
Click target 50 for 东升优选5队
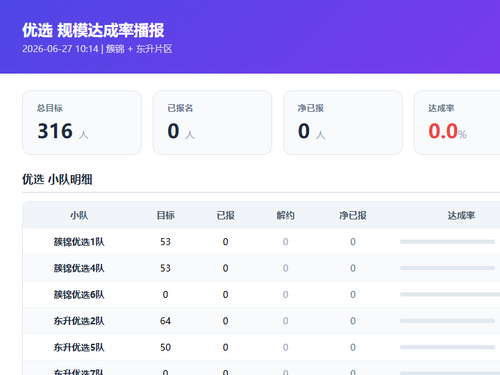165,347
